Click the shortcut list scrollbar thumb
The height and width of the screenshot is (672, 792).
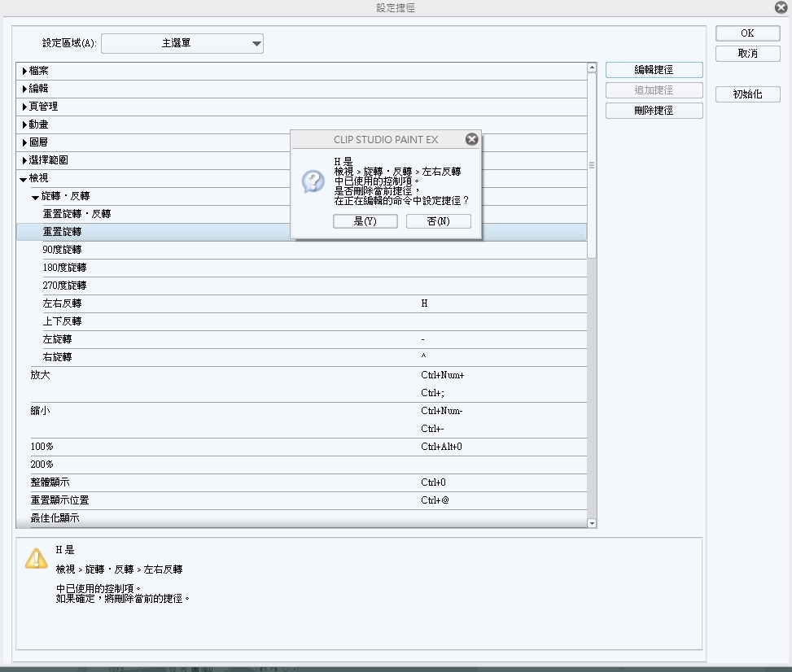click(x=592, y=166)
